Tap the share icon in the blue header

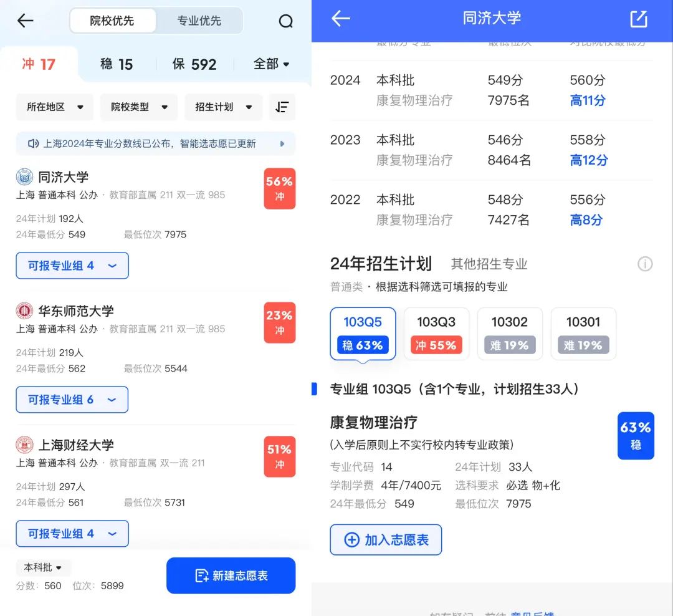(639, 19)
